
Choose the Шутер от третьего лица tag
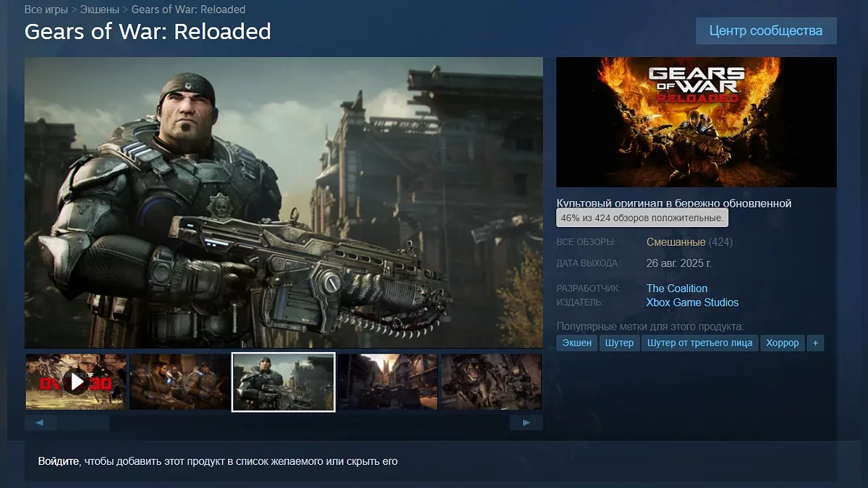[x=699, y=343]
